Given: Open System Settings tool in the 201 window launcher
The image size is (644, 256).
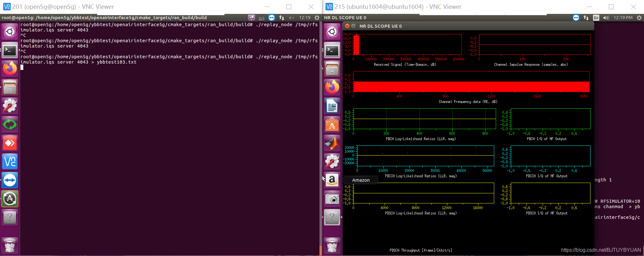Looking at the screenshot, I should (10, 106).
